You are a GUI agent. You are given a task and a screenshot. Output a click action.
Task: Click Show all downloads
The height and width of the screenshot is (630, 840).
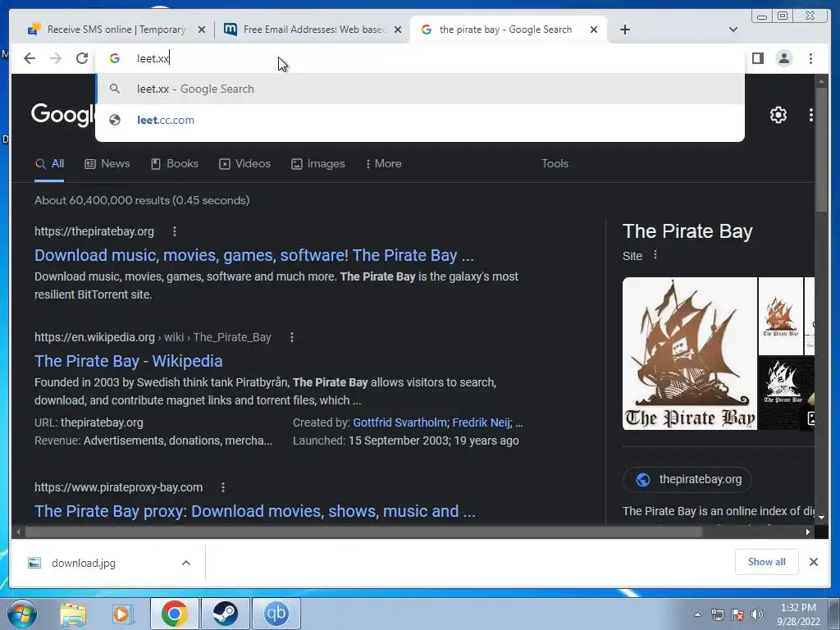click(767, 562)
